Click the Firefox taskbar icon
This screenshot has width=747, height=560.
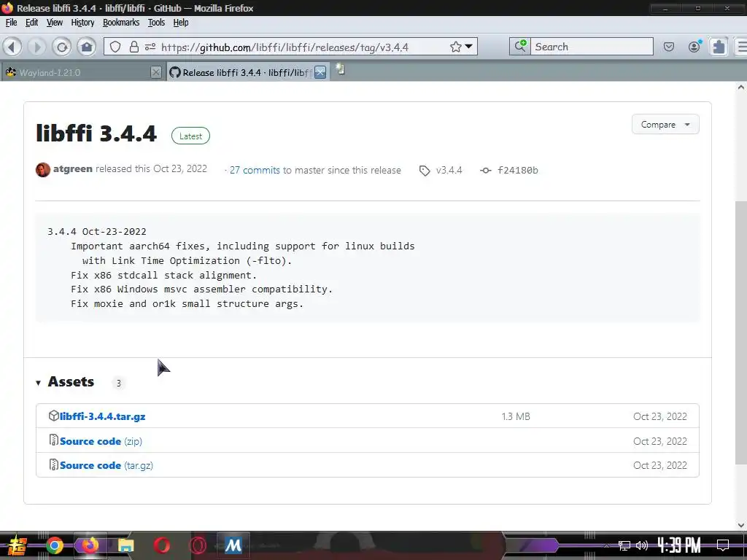point(90,545)
